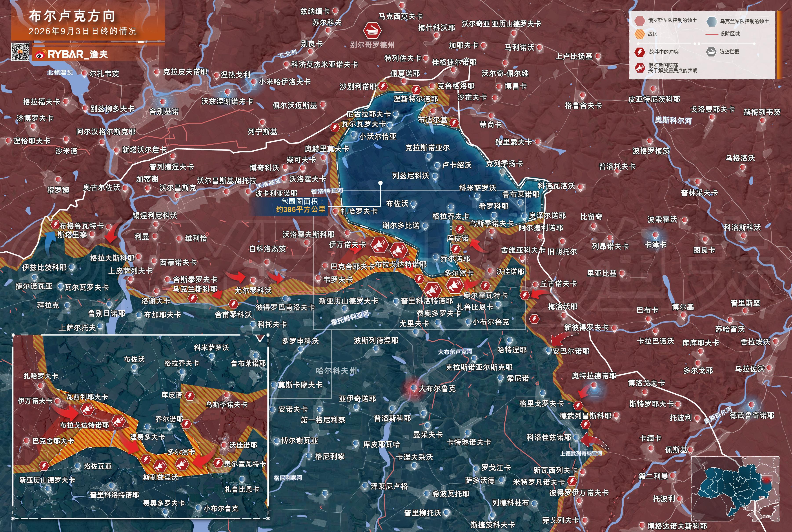Click the 普洛特瓦河 river label
The height and width of the screenshot is (532, 792).
point(327,191)
